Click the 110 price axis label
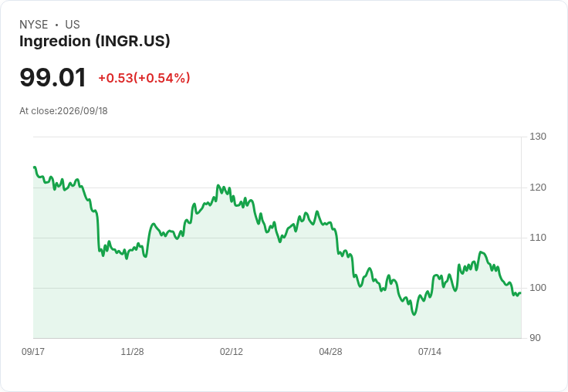 coord(538,238)
